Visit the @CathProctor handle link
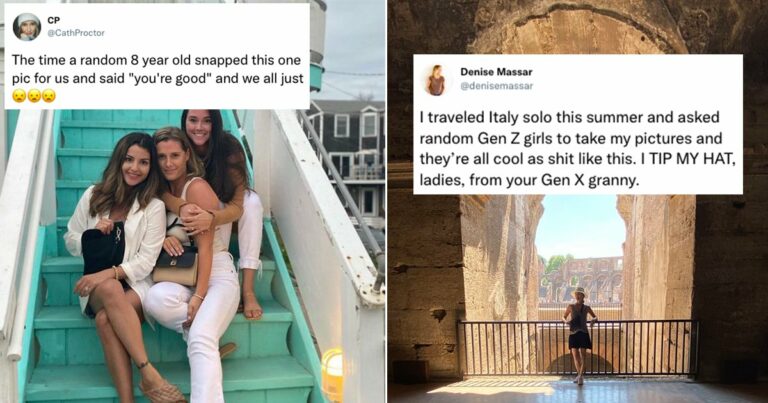This screenshot has width=768, height=403. pos(75,33)
